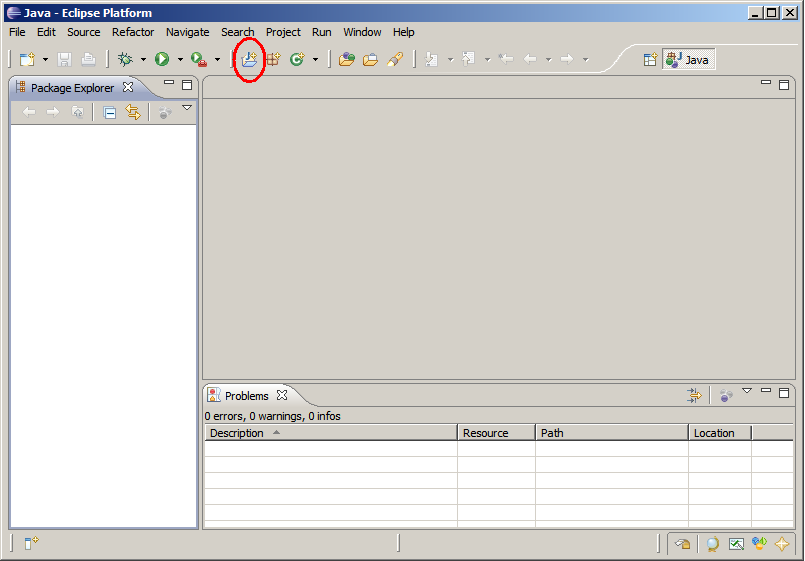Viewport: 805px width, 561px height.
Task: Click Collapse All in Package Explorer
Action: (110, 113)
